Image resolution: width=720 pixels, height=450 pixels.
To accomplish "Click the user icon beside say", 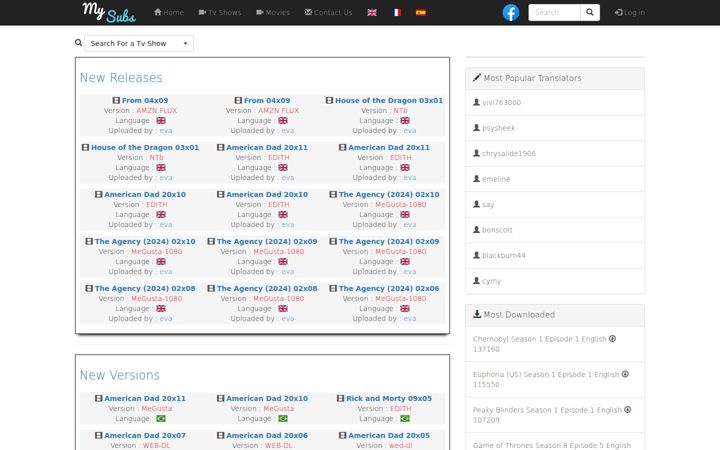I will coord(476,204).
